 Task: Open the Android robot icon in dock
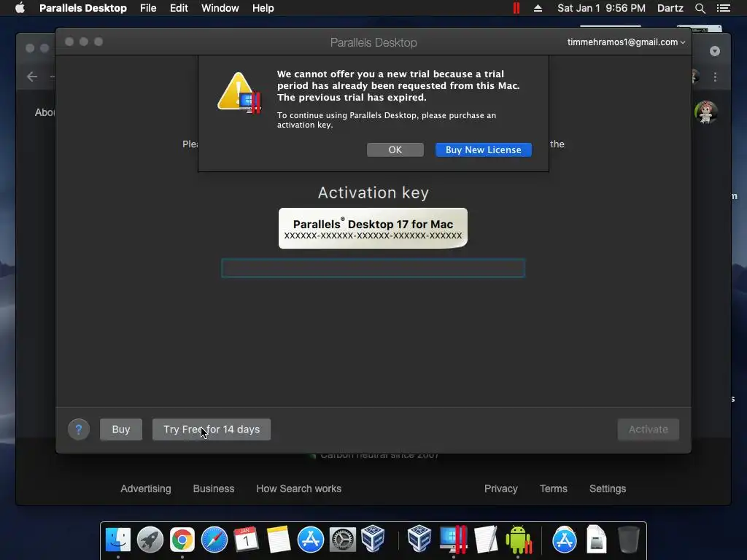pyautogui.click(x=519, y=540)
